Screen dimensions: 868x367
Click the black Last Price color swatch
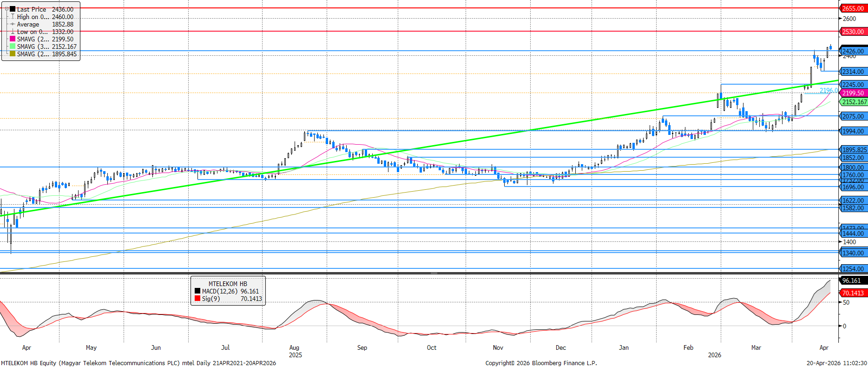(x=13, y=9)
